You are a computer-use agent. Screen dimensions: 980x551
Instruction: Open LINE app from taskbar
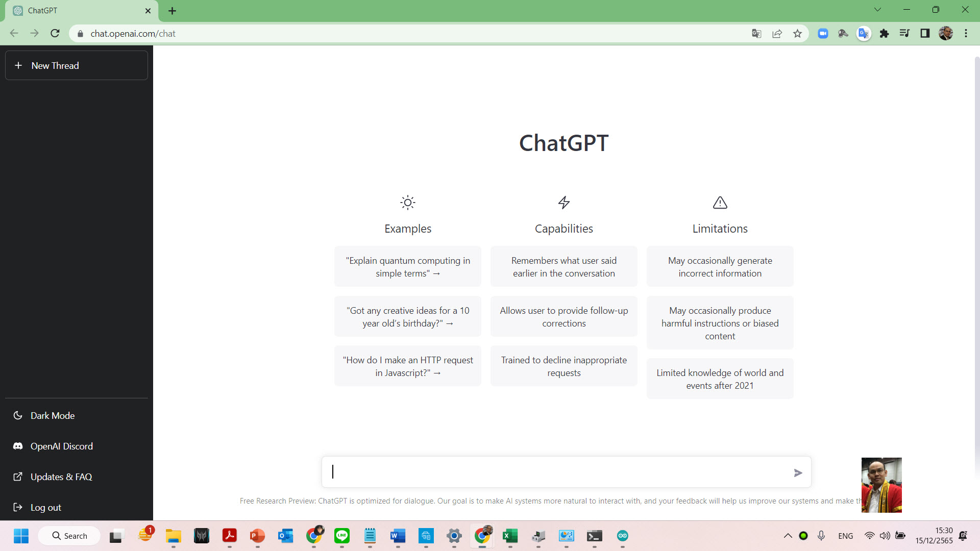(x=342, y=536)
